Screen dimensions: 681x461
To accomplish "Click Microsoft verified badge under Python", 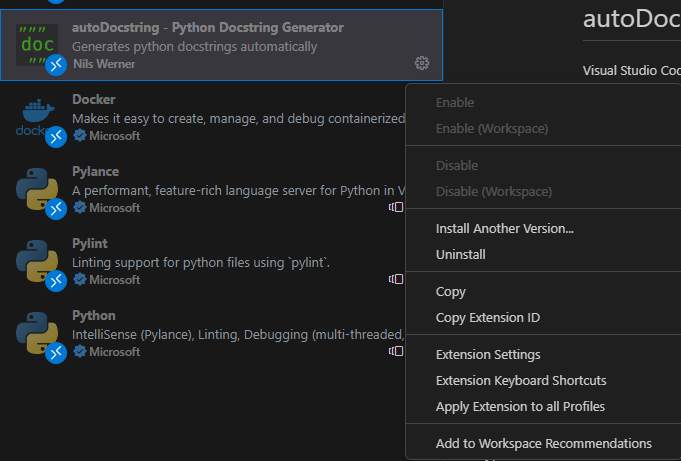I will point(79,352).
